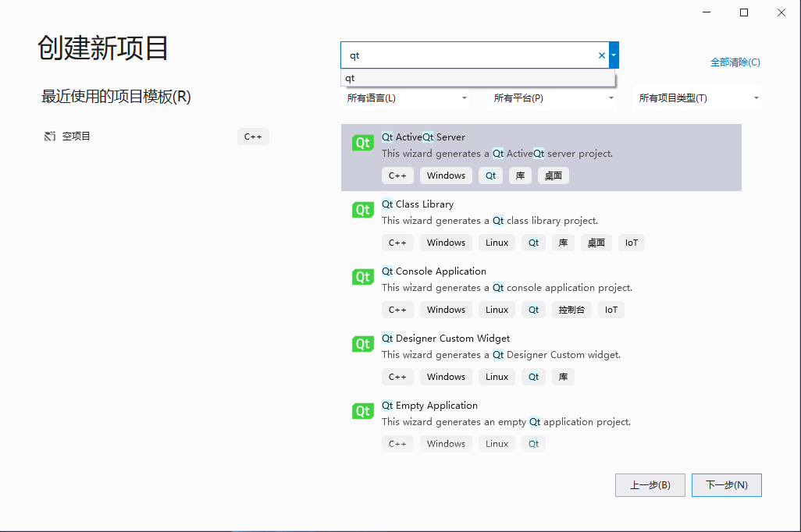
Task: Select the Qt Console Application template title
Action: [x=434, y=271]
